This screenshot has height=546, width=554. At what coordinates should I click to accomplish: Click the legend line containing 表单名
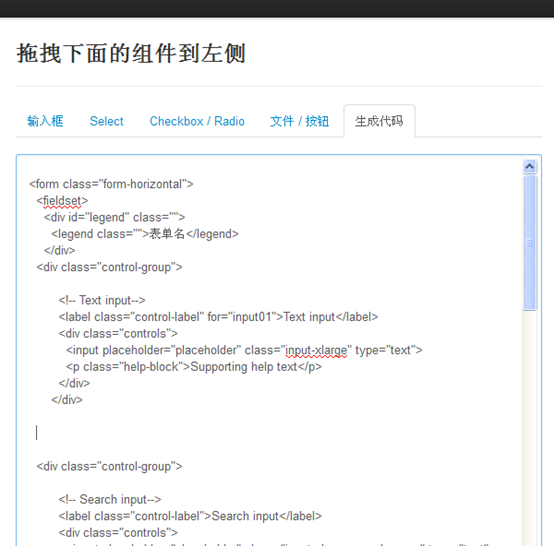tap(145, 234)
